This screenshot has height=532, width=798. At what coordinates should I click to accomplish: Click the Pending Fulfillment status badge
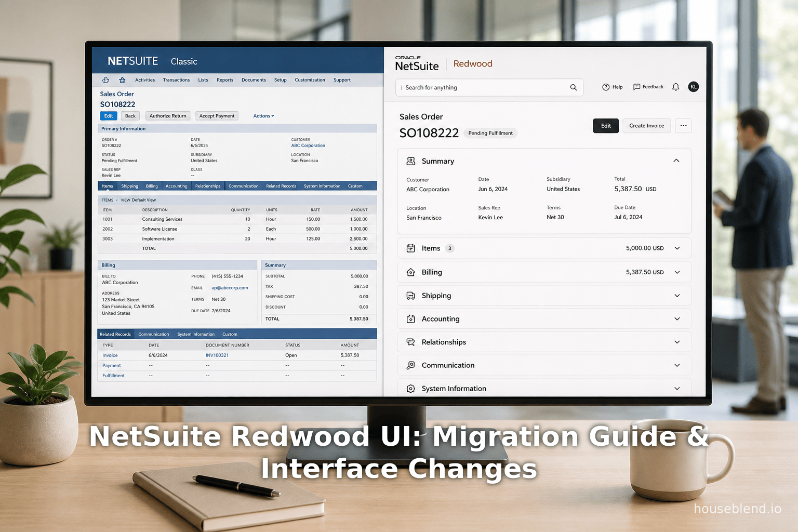(490, 133)
